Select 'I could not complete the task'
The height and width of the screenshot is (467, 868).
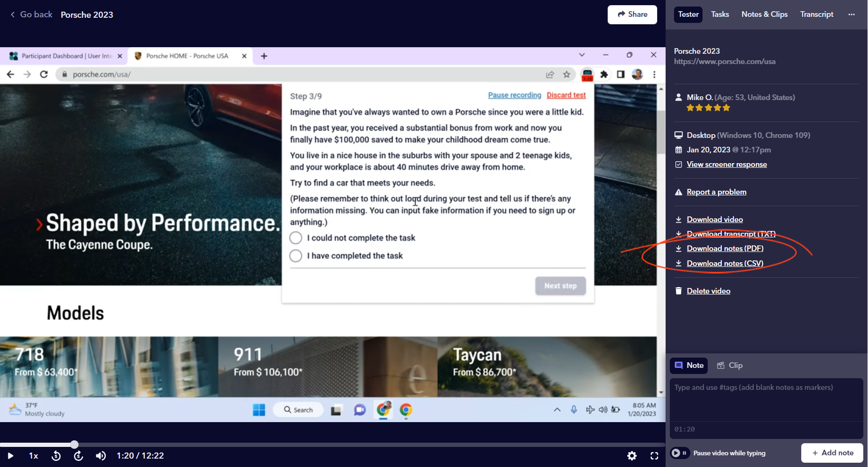click(x=296, y=238)
